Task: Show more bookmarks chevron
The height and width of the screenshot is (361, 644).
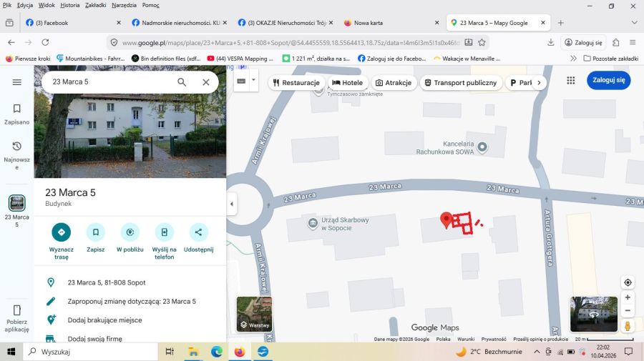Action: pyautogui.click(x=573, y=59)
